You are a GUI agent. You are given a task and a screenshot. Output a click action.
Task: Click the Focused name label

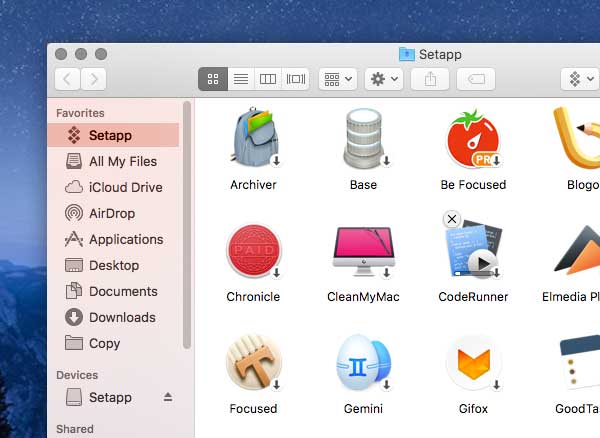pyautogui.click(x=253, y=409)
